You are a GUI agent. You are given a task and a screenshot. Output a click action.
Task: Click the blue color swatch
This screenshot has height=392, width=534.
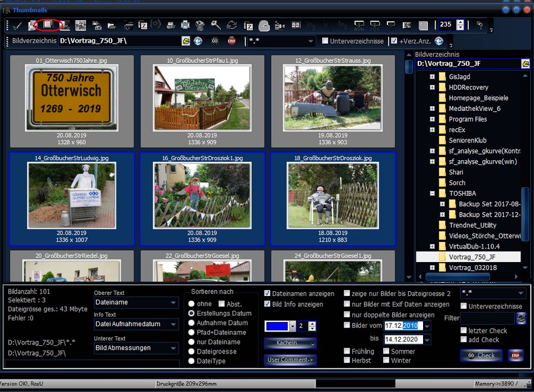tap(277, 326)
